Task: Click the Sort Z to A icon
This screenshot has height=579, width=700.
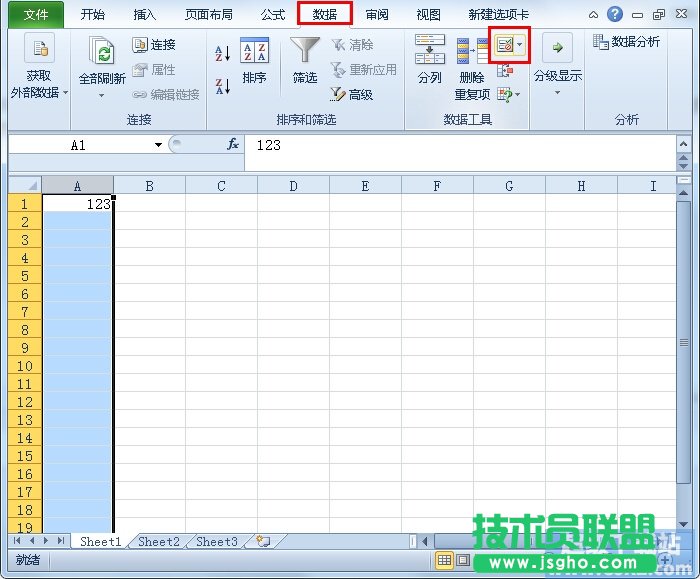Action: 223,86
